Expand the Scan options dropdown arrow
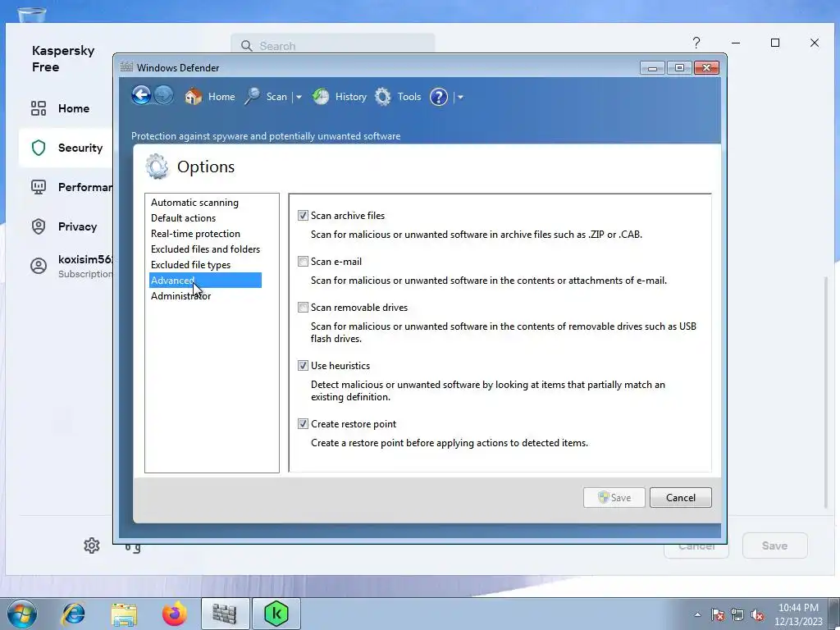This screenshot has height=630, width=840. click(299, 97)
